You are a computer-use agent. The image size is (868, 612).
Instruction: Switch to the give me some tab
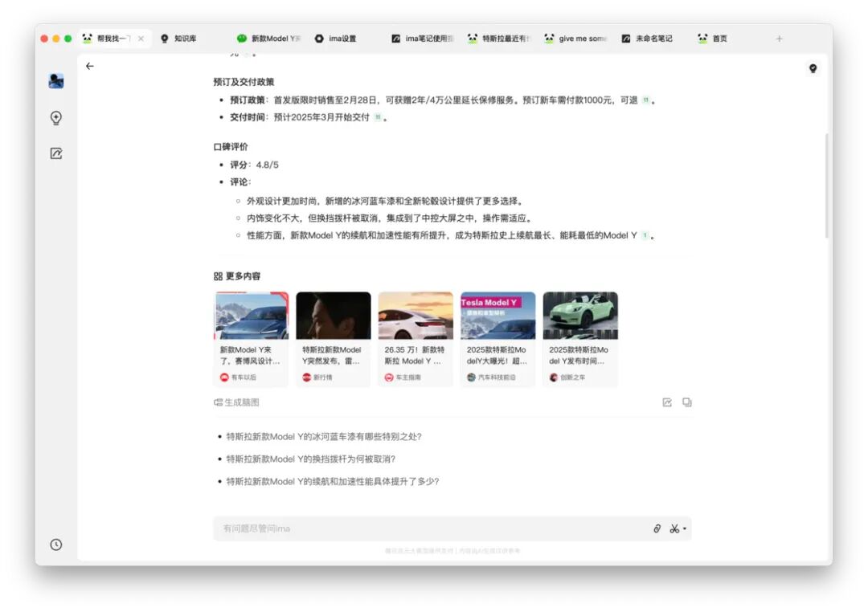click(575, 39)
